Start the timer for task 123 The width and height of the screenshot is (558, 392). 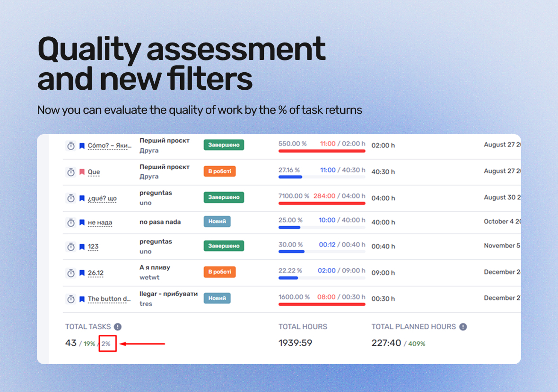(x=71, y=247)
